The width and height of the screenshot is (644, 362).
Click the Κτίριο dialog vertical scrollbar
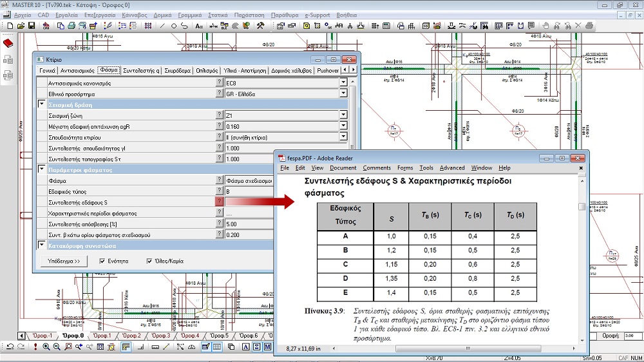click(352, 114)
